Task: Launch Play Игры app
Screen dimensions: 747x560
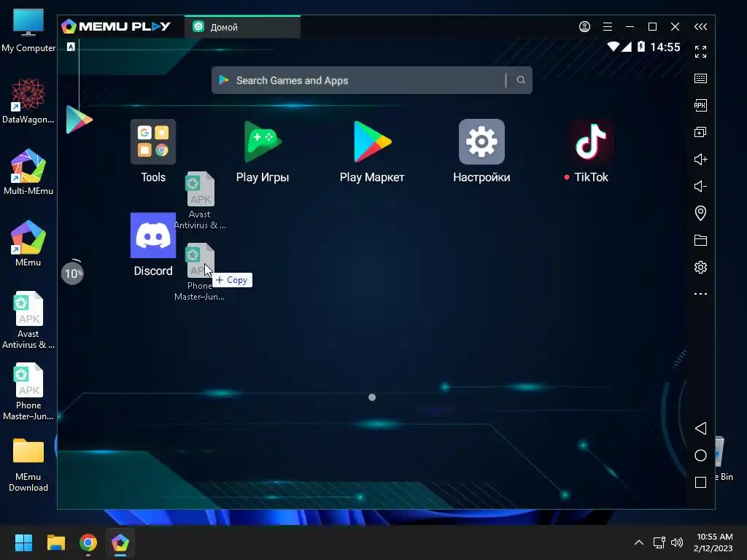Action: 263,142
